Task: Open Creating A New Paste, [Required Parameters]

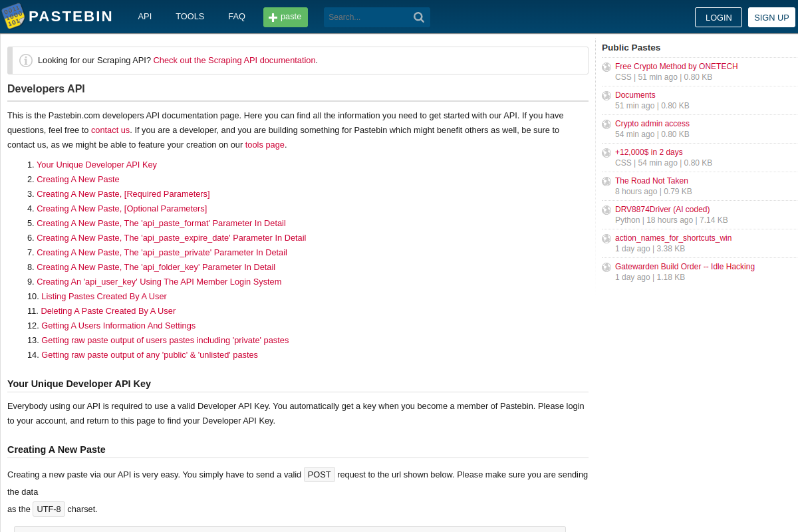Action: pos(123,194)
